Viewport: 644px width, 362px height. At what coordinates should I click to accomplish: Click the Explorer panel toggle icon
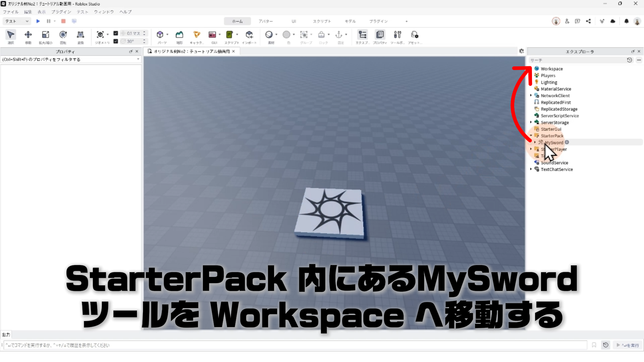(x=363, y=35)
